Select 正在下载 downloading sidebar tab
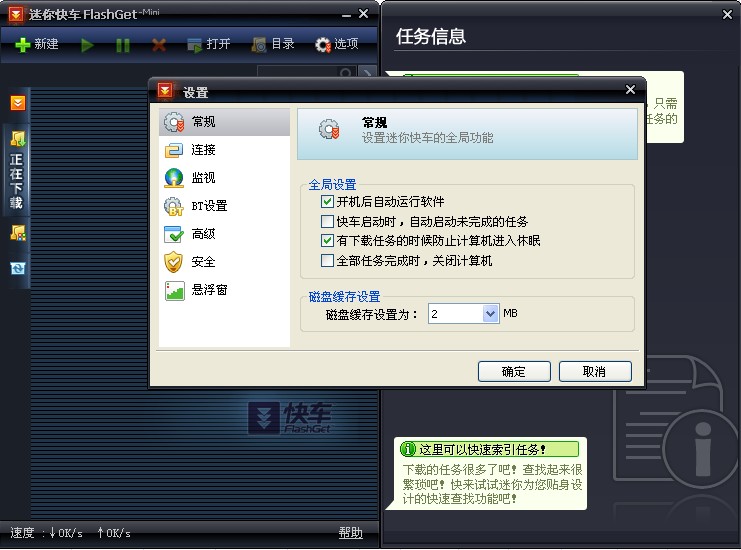The height and width of the screenshot is (550, 741). pyautogui.click(x=17, y=171)
